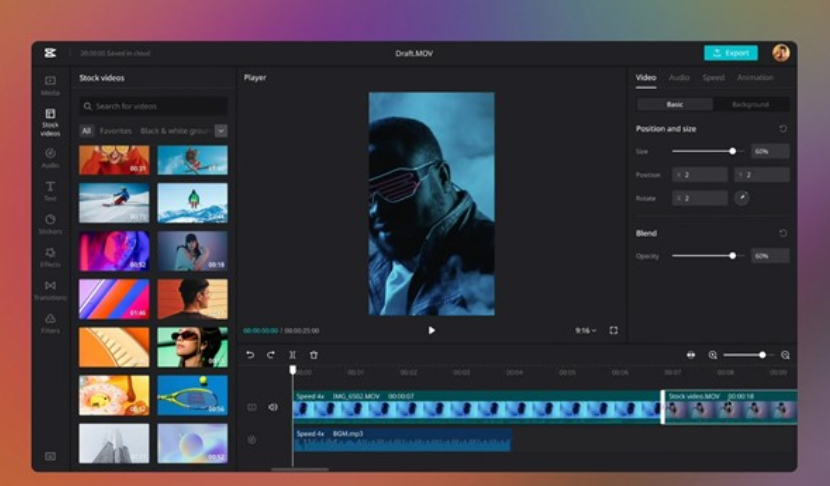Open the 9:16 aspect ratio dropdown
The height and width of the screenshot is (486, 830).
click(x=585, y=330)
